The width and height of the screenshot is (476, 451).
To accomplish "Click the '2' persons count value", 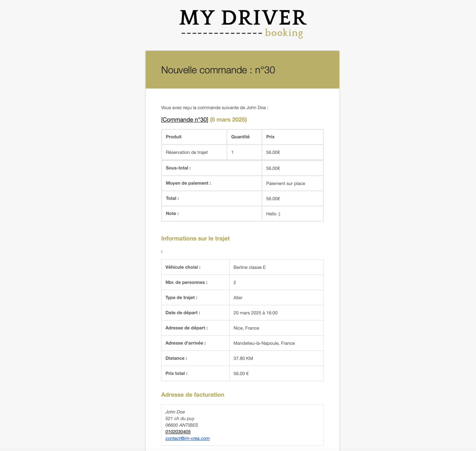I will coord(234,283).
